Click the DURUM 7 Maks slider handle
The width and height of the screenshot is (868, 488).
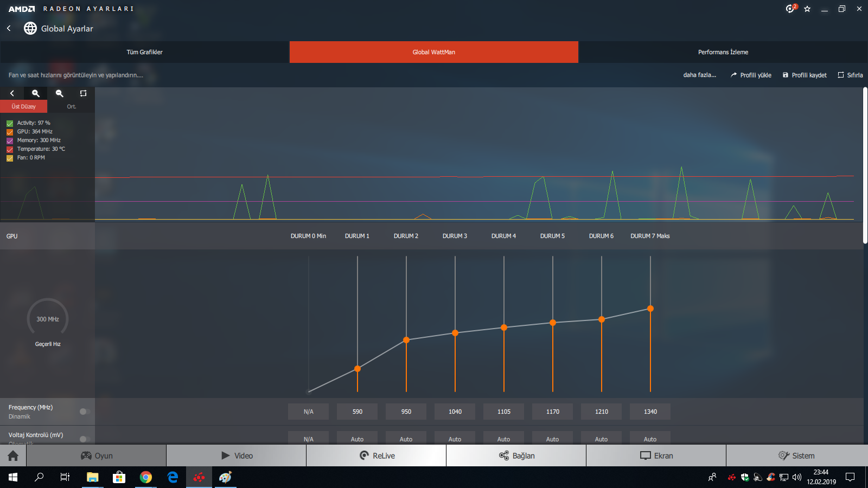(x=650, y=309)
